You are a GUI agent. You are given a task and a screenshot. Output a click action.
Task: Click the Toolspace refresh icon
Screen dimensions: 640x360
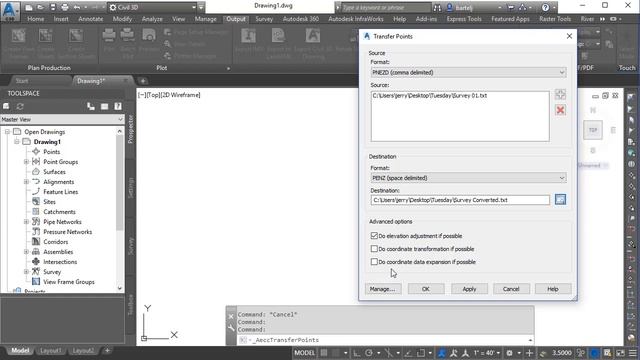click(x=20, y=107)
